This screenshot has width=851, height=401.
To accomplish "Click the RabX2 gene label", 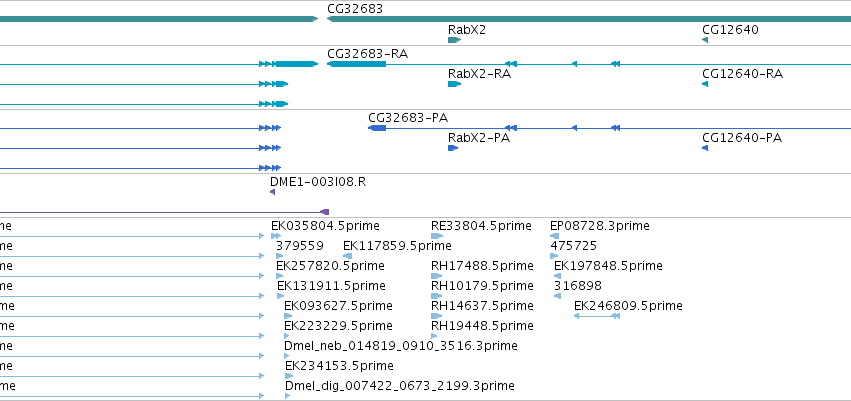I will pyautogui.click(x=467, y=29).
